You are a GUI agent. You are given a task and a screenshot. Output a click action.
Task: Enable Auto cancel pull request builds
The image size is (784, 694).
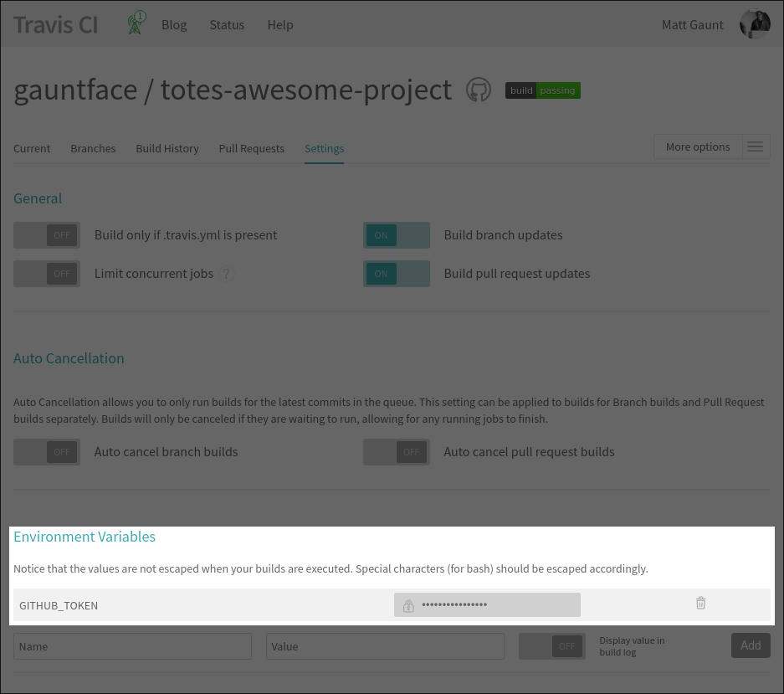(397, 452)
